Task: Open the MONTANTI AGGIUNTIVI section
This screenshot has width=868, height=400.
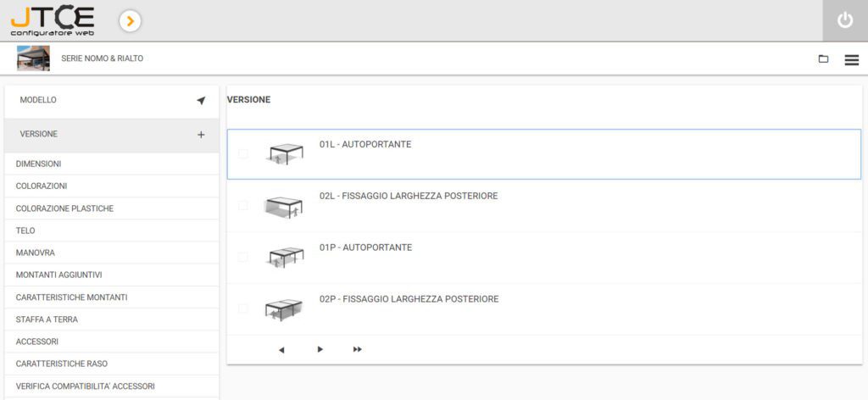Action: pyautogui.click(x=58, y=275)
